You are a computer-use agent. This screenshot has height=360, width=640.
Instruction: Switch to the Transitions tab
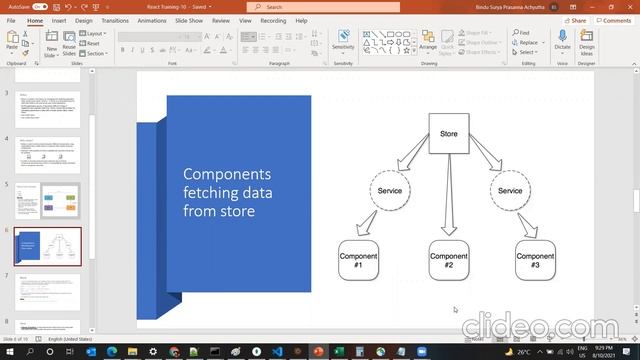click(115, 20)
